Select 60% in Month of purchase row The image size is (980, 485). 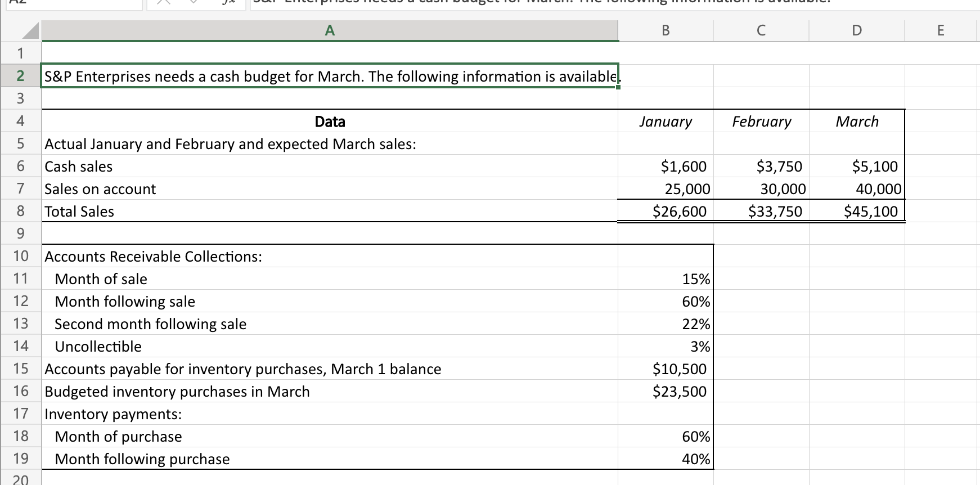pos(666,436)
